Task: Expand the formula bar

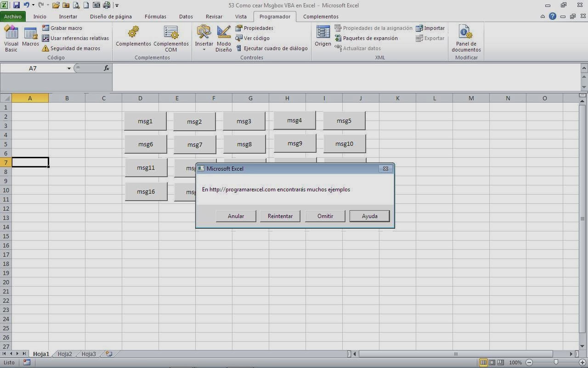Action: (x=584, y=68)
